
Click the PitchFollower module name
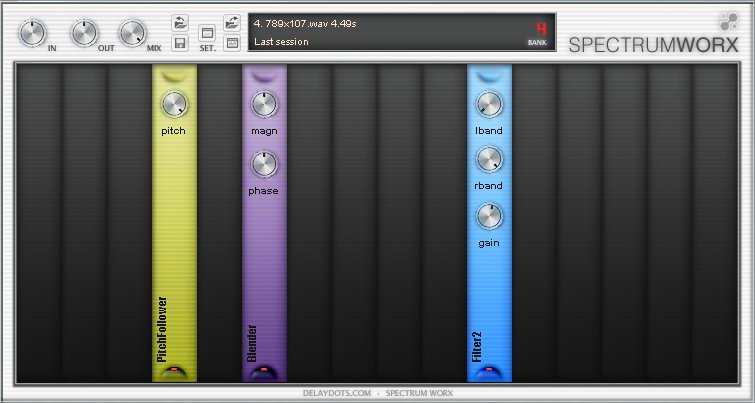[162, 329]
